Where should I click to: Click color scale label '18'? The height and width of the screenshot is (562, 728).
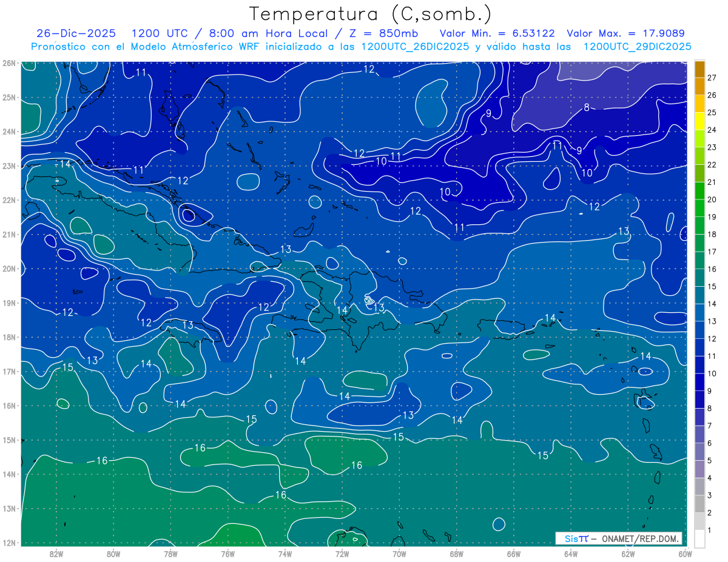click(712, 235)
